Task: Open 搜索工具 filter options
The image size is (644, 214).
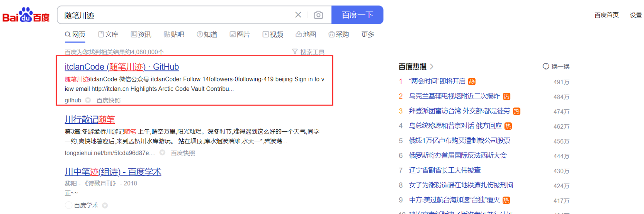Action: click(308, 52)
